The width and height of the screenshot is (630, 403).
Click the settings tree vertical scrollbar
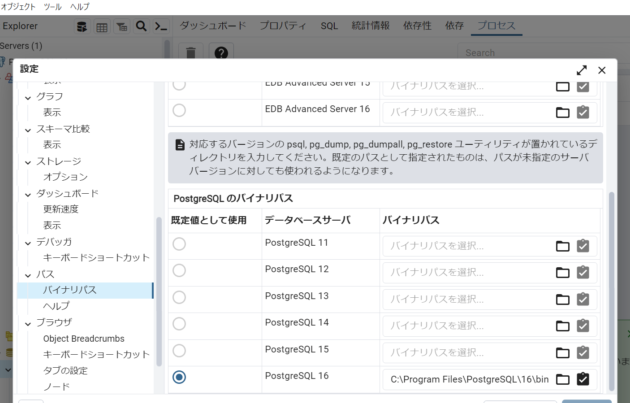tap(159, 291)
